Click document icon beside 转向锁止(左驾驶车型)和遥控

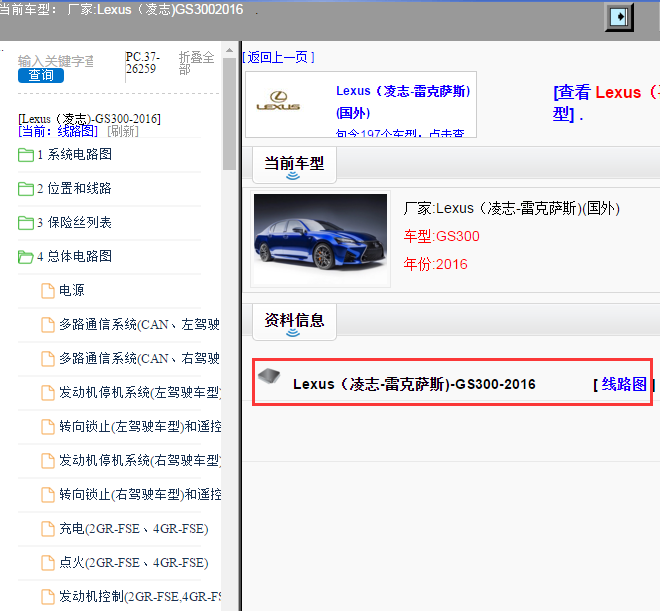click(48, 427)
